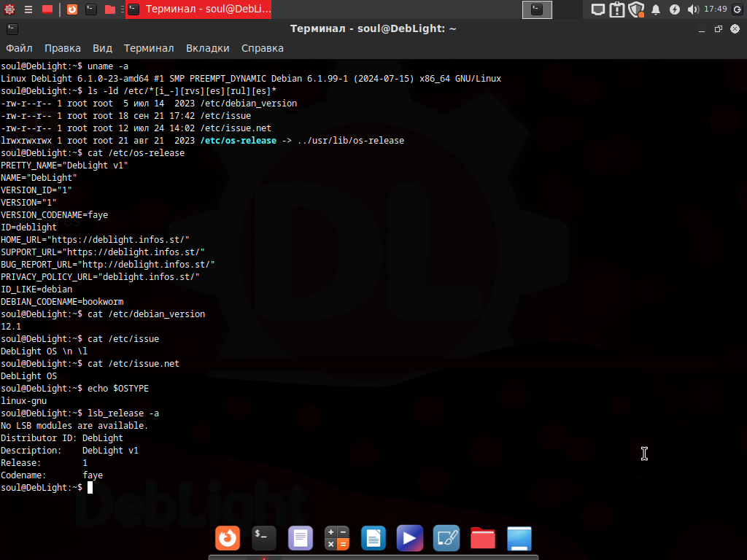Click the shield security tray icon
747x560 pixels.
[636, 9]
